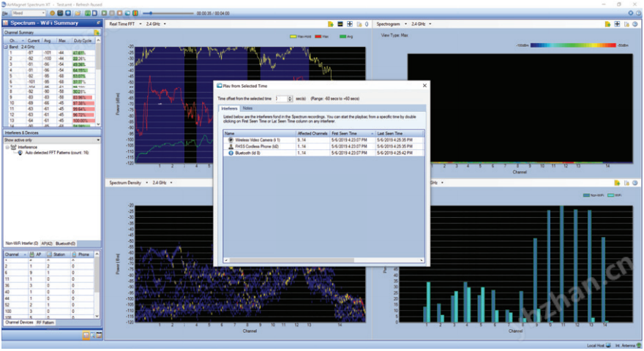Image resolution: width=644 pixels, height=351 pixels.
Task: Collapse the Interference tree node
Action: 7,146
